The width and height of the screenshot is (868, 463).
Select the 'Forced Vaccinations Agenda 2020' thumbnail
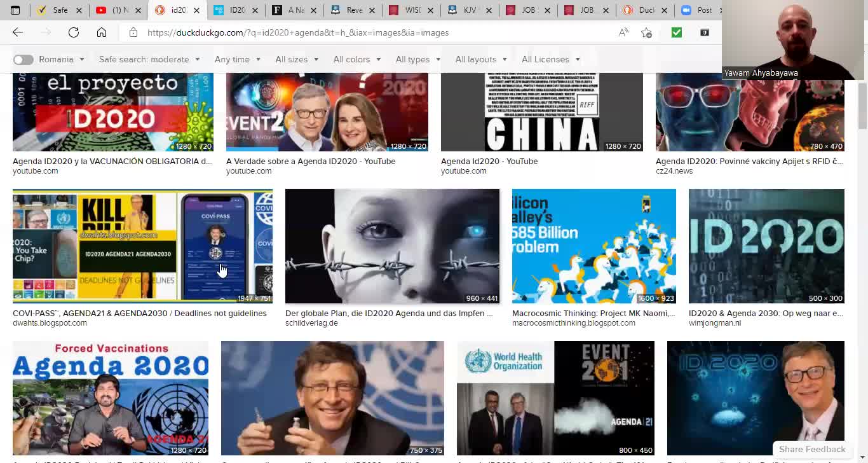click(x=111, y=398)
